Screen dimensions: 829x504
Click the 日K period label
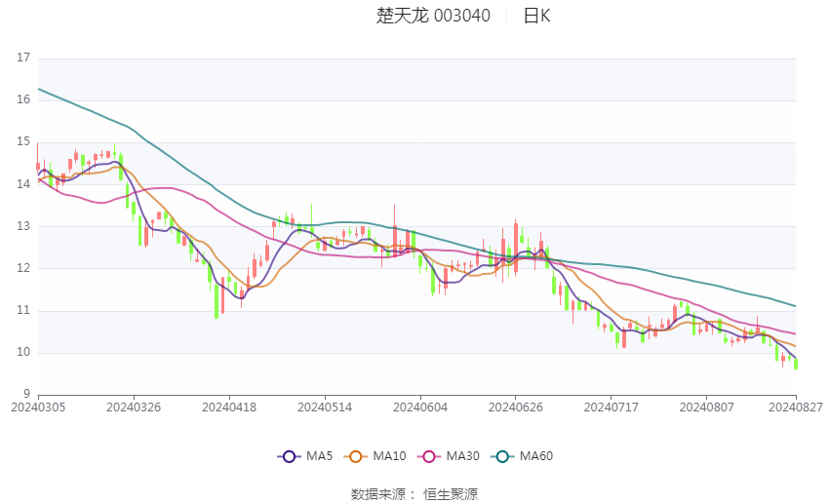point(536,16)
